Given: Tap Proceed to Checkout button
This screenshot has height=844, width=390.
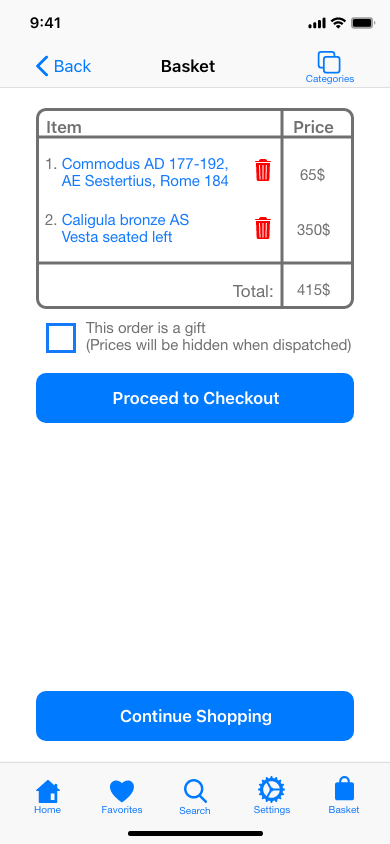Looking at the screenshot, I should click(195, 398).
